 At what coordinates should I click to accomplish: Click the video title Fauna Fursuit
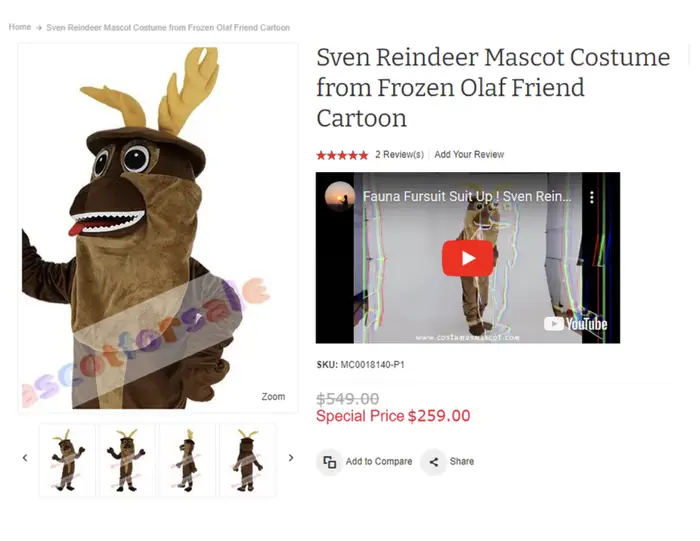tap(467, 196)
